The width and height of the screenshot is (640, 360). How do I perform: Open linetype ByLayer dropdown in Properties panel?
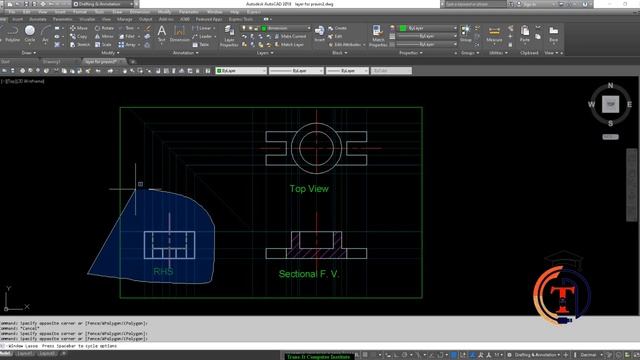[x=427, y=44]
